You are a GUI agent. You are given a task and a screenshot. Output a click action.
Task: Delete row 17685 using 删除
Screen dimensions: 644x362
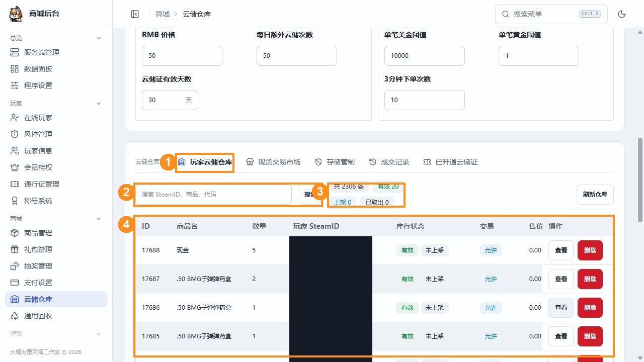click(590, 336)
